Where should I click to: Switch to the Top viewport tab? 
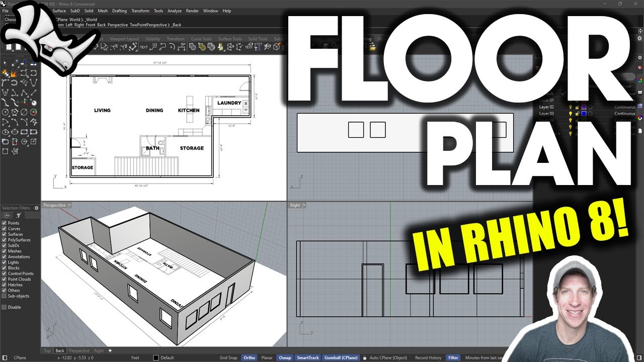click(47, 351)
